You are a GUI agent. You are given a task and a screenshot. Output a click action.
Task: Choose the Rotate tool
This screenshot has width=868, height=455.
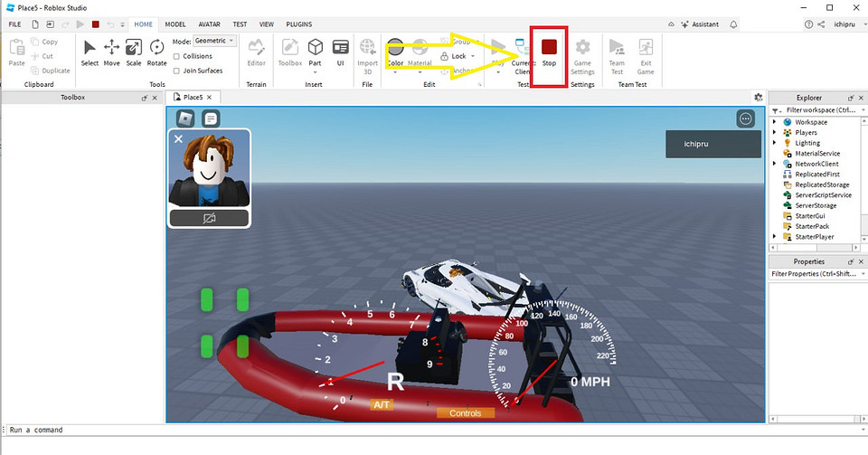156,52
